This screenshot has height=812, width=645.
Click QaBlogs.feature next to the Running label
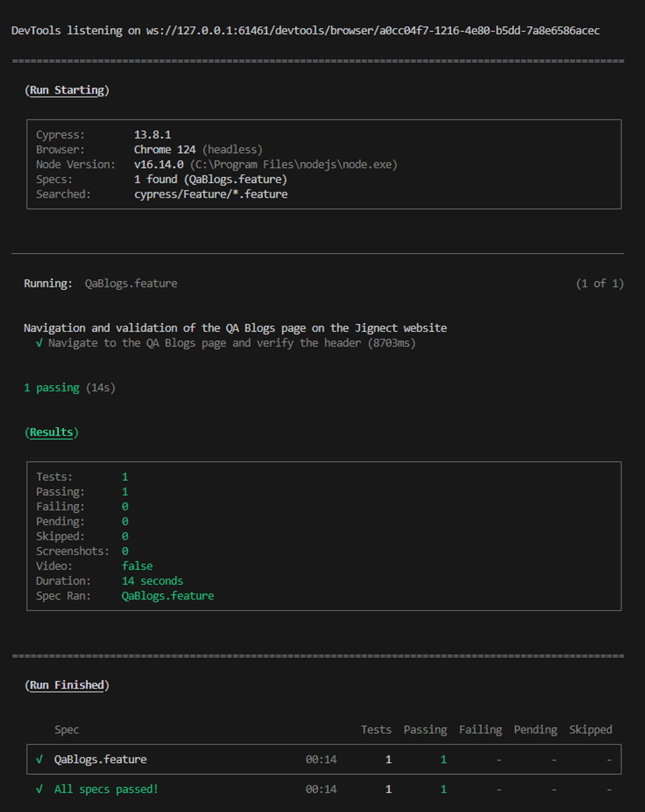point(131,283)
